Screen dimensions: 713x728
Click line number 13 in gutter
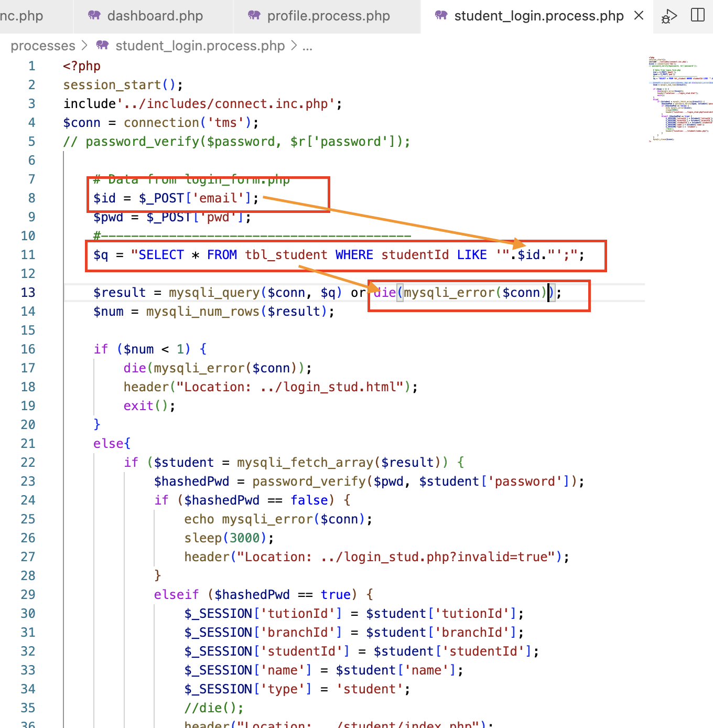(28, 293)
